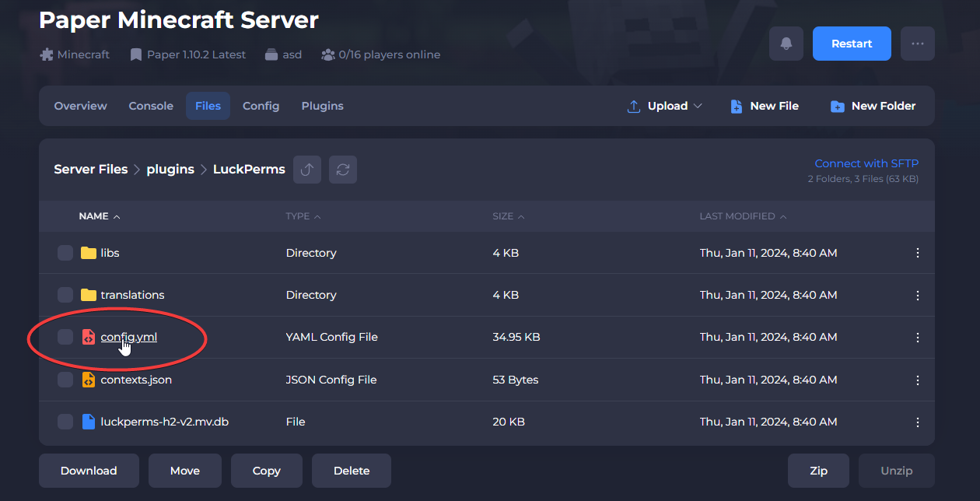
Task: Click the folder icon next to libs
Action: point(89,252)
